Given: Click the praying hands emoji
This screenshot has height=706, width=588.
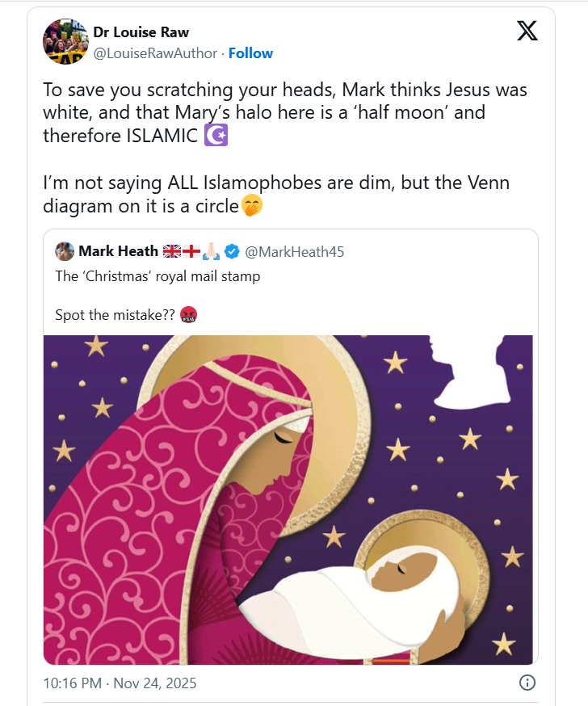Looking at the screenshot, I should pyautogui.click(x=211, y=252).
